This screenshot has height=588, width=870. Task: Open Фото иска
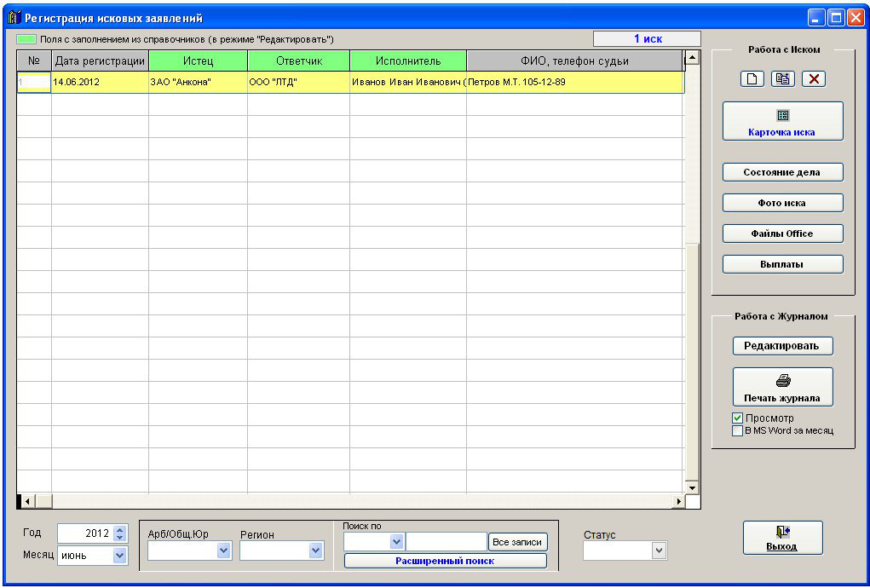coord(782,203)
